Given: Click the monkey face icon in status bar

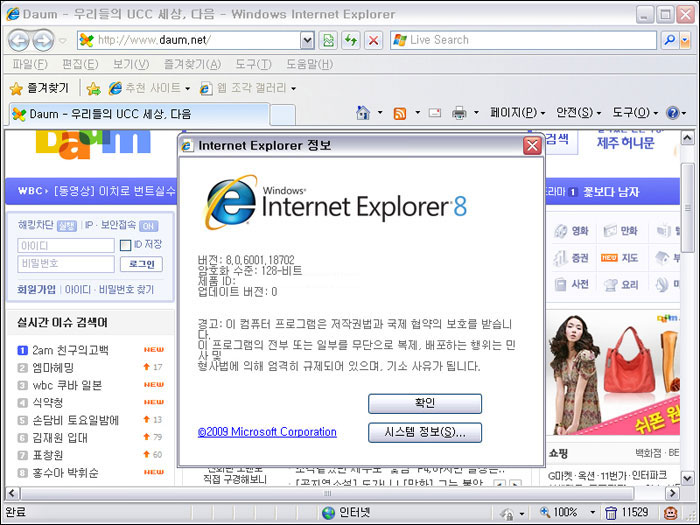Looking at the screenshot, I should pyautogui.click(x=670, y=512).
